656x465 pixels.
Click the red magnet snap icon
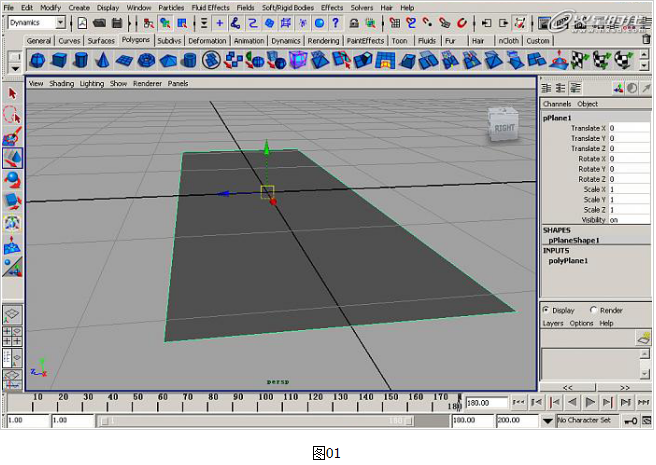click(462, 23)
